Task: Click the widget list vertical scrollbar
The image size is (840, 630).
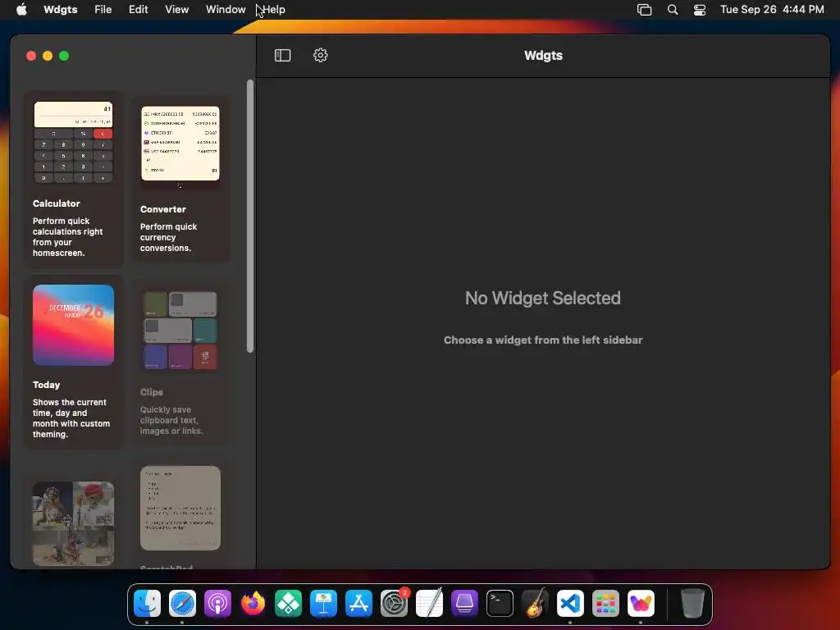Action: pos(250,217)
